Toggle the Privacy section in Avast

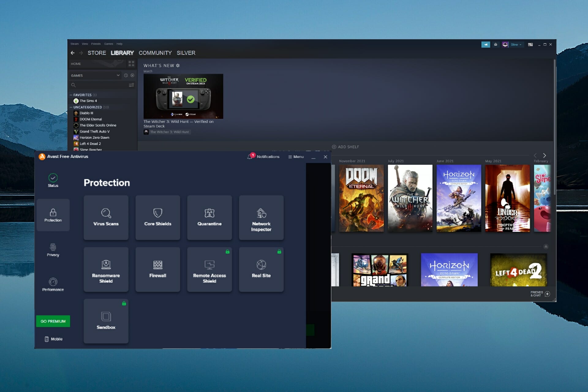pos(52,249)
